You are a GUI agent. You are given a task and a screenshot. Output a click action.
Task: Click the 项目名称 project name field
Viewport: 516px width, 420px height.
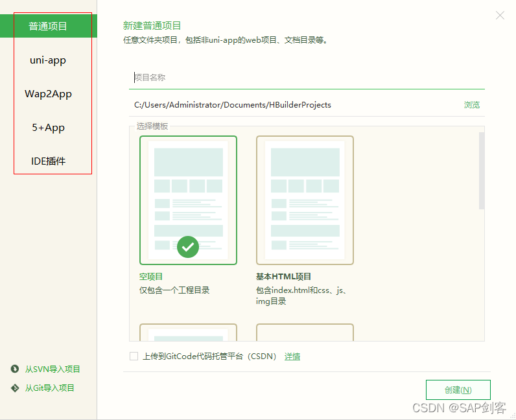(x=307, y=77)
